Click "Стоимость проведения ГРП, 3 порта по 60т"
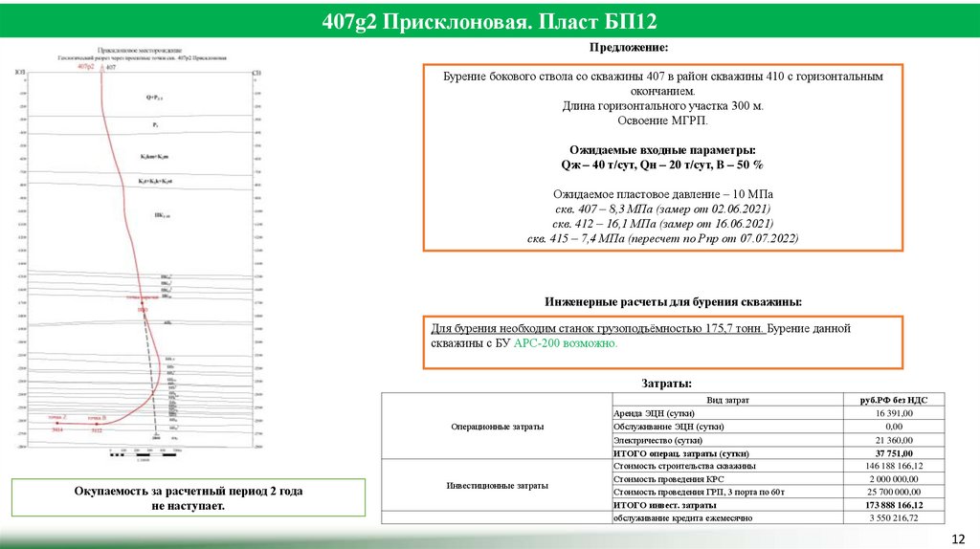Screen dimensions: 980x549 click(x=699, y=493)
